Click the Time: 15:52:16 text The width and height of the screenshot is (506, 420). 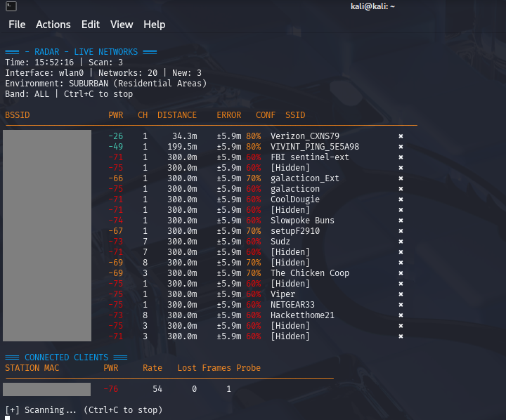pos(39,63)
